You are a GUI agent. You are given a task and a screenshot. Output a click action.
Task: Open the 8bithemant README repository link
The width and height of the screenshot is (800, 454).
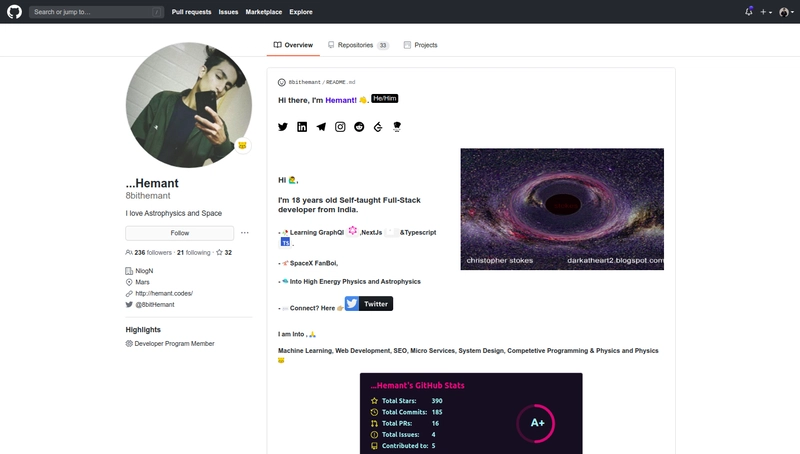(x=322, y=82)
